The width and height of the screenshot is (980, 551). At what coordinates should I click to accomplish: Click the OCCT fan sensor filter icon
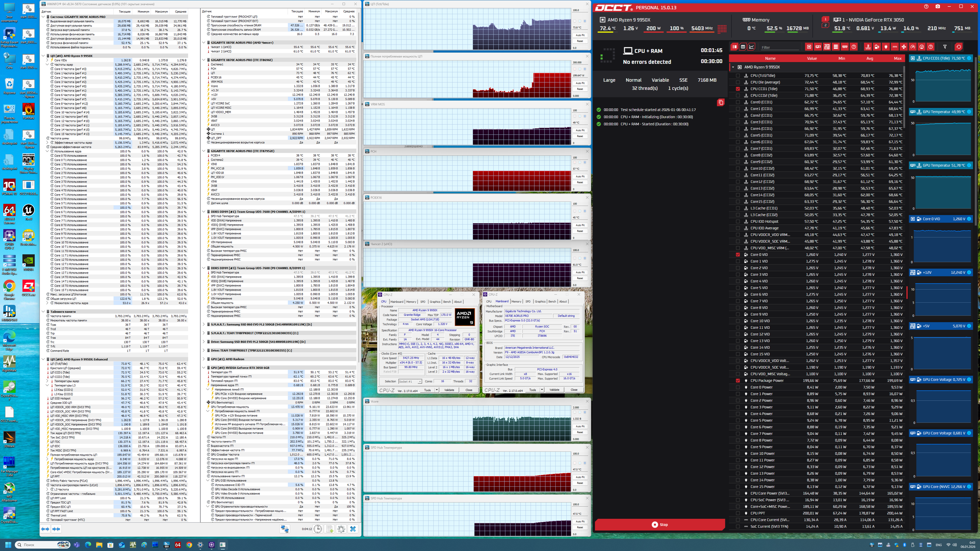[x=904, y=47]
